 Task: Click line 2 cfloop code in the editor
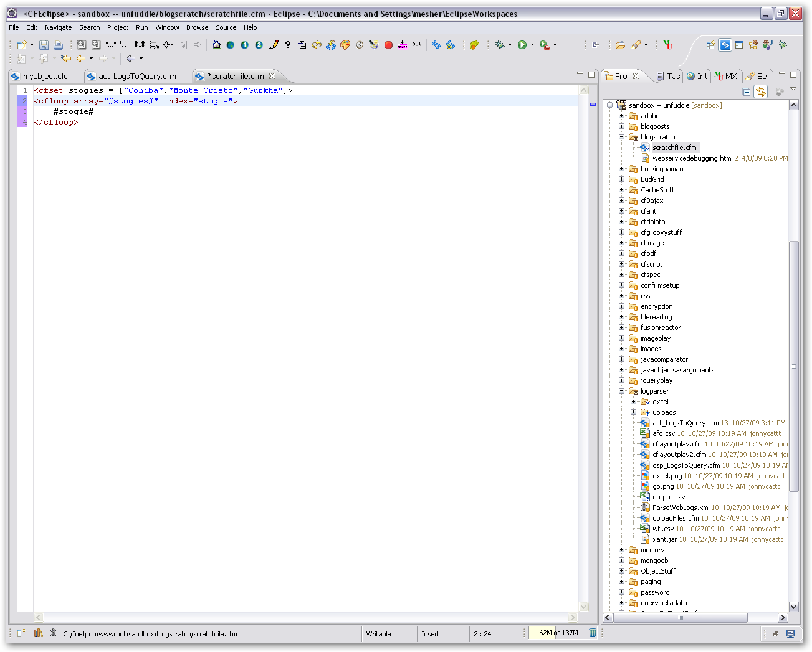136,101
